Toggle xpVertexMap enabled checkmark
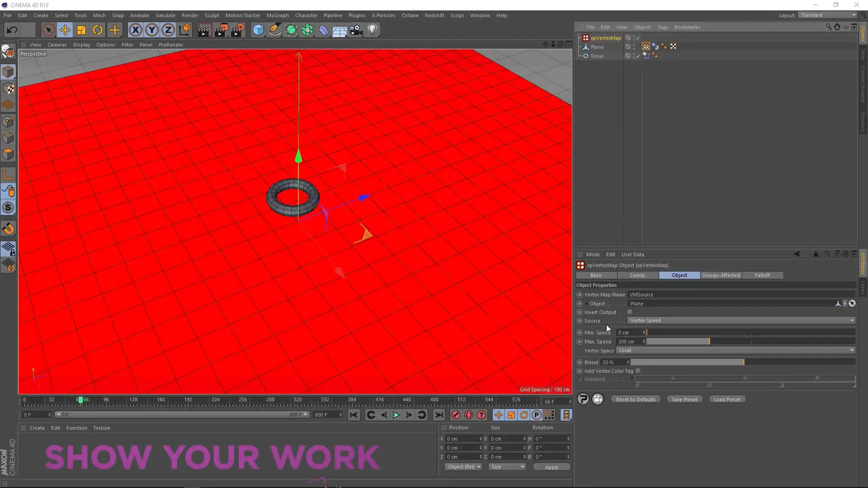 (x=638, y=38)
